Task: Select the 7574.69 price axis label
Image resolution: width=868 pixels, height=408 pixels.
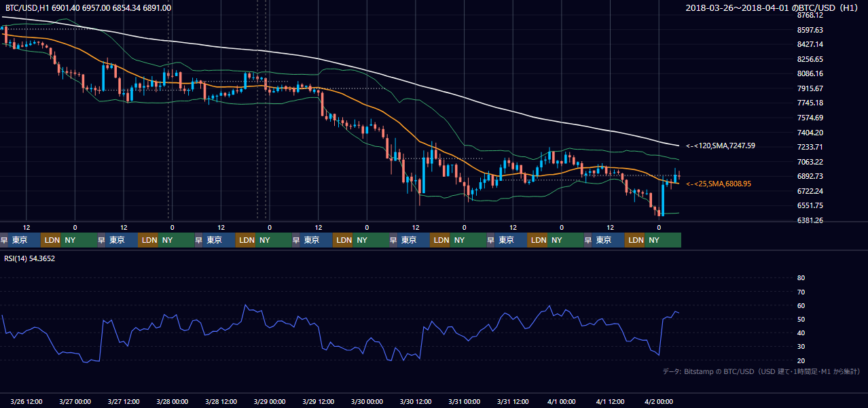Action: (x=810, y=118)
